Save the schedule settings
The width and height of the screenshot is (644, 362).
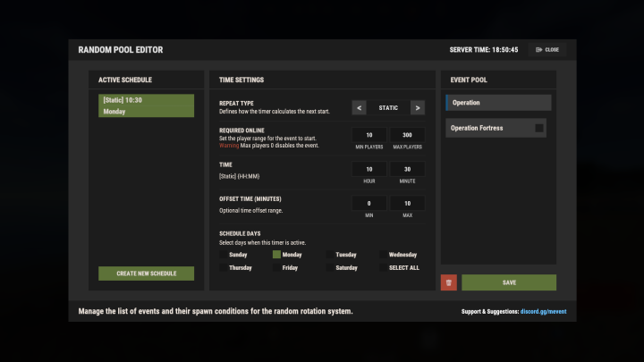(x=509, y=282)
